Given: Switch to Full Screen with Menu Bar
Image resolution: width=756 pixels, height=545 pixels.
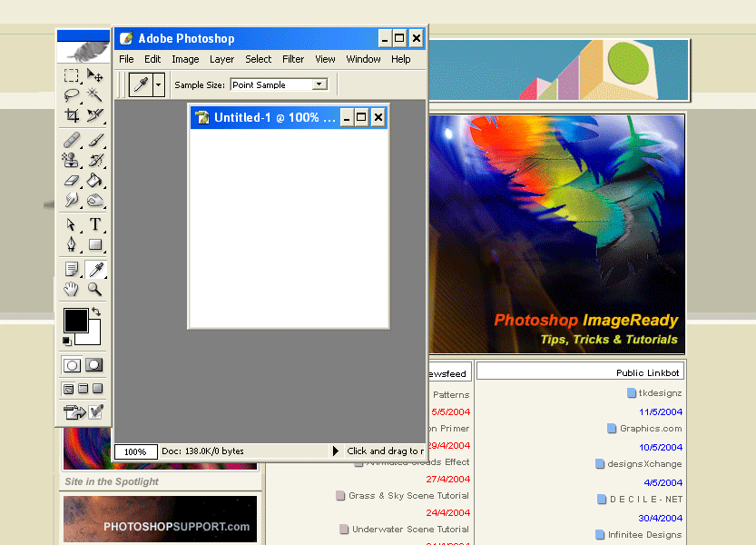Looking at the screenshot, I should click(x=83, y=389).
